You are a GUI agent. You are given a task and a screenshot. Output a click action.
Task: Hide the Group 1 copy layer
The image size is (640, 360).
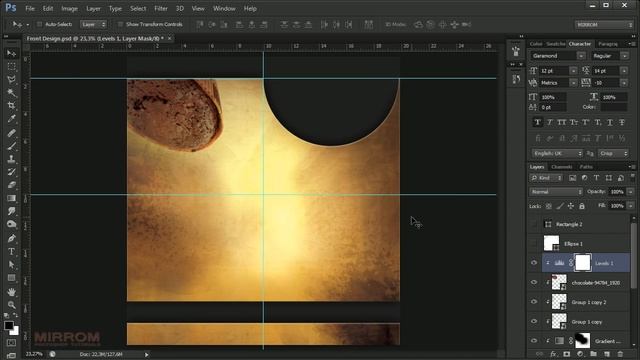(x=534, y=322)
